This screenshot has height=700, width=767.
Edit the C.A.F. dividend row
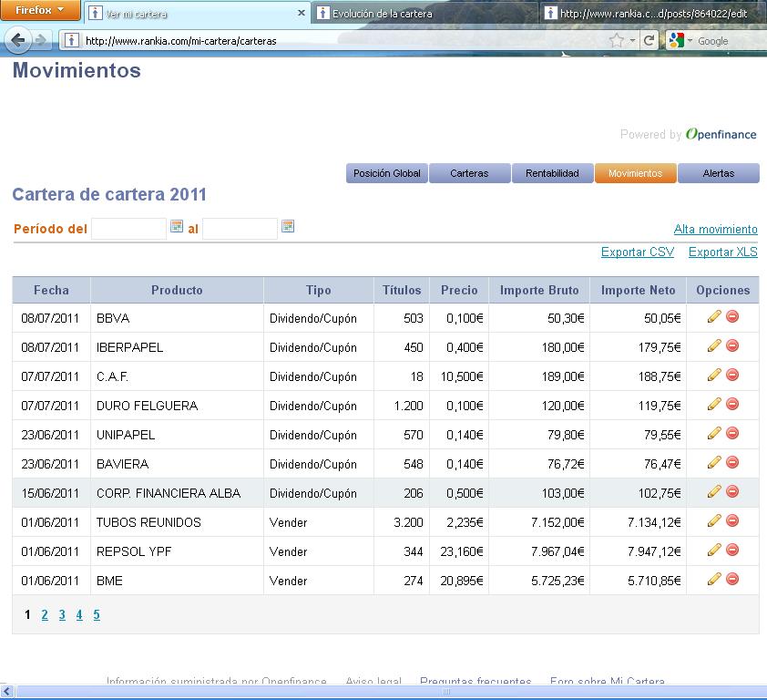(x=714, y=375)
